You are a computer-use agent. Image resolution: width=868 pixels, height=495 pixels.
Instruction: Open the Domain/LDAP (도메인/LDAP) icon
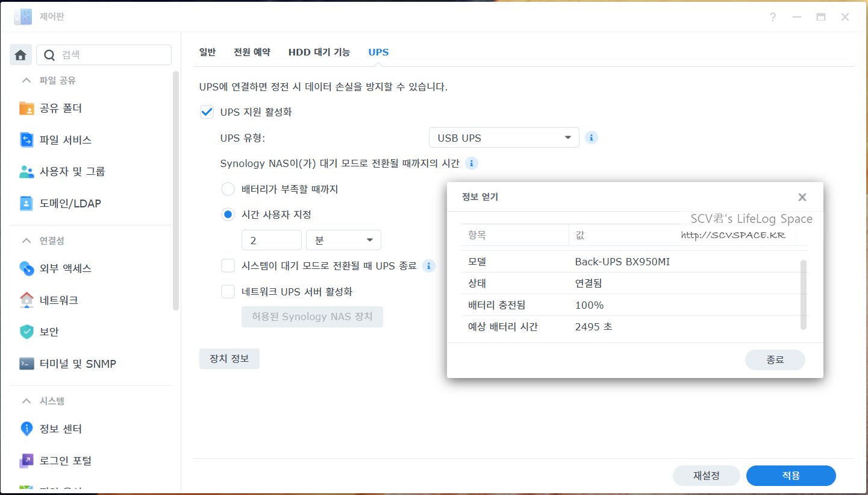tap(27, 203)
